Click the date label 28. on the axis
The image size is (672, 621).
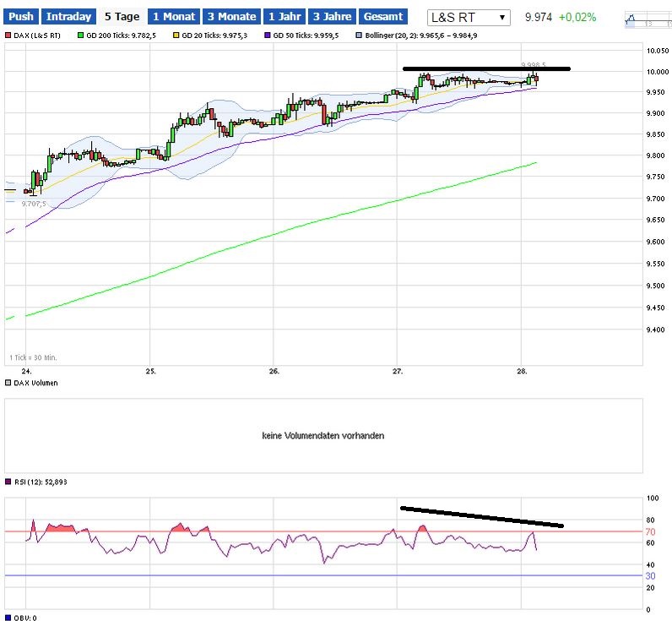[522, 372]
